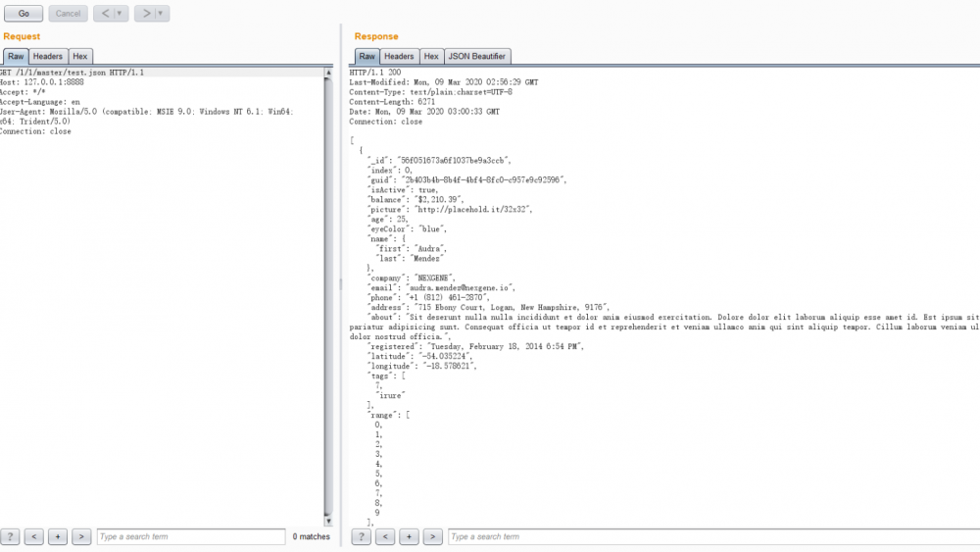Click the "guid" JSON line
This screenshot has width=980, height=552.
click(466, 180)
